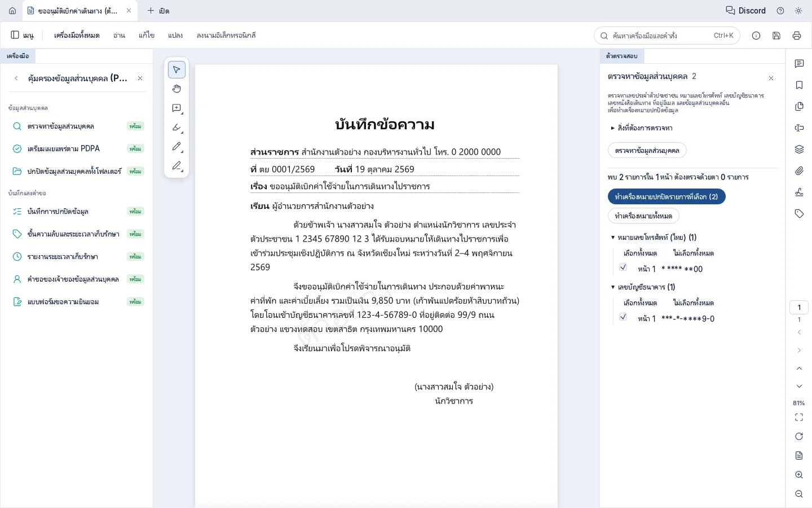Focus the tool and command search field
The image size is (812, 508).
[667, 36]
